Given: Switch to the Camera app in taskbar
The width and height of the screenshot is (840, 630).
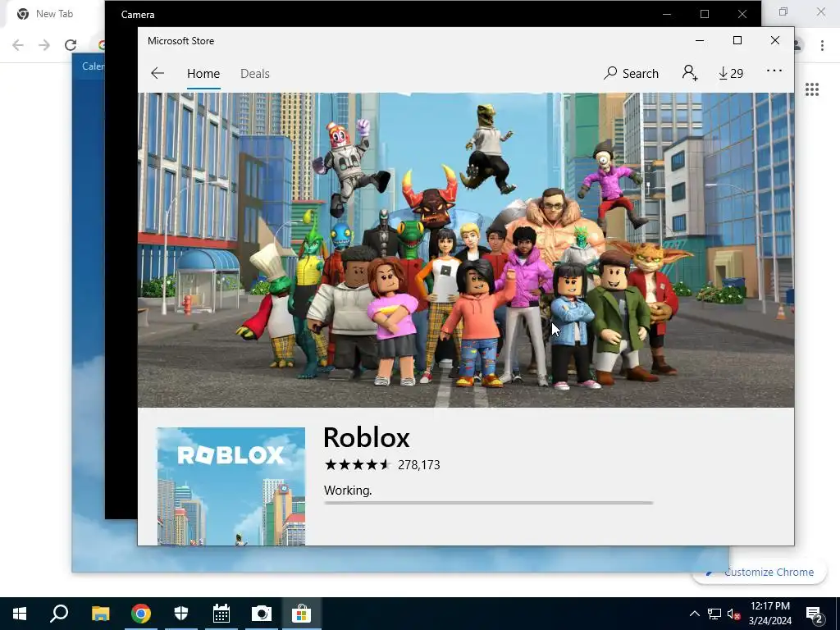Looking at the screenshot, I should (x=262, y=614).
